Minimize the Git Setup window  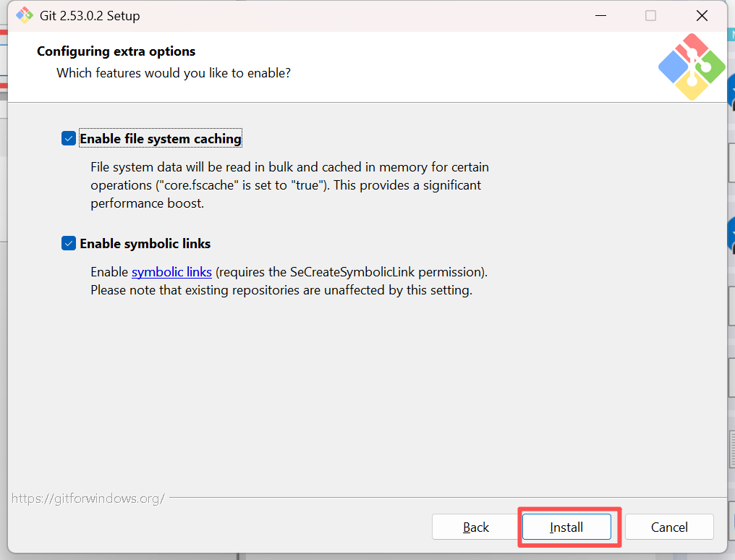pos(600,15)
